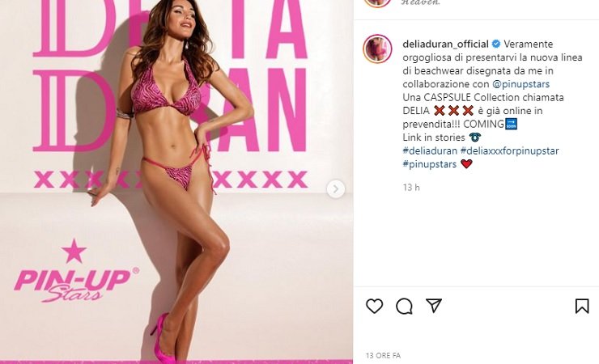Like the post with the heart icon
The image size is (599, 364).
point(374,306)
